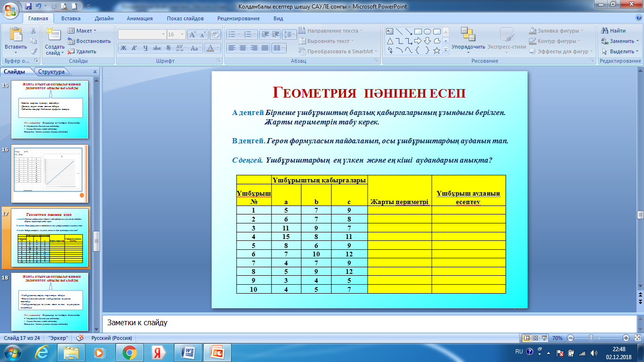Cut selection with the scissors icon

pos(33,31)
